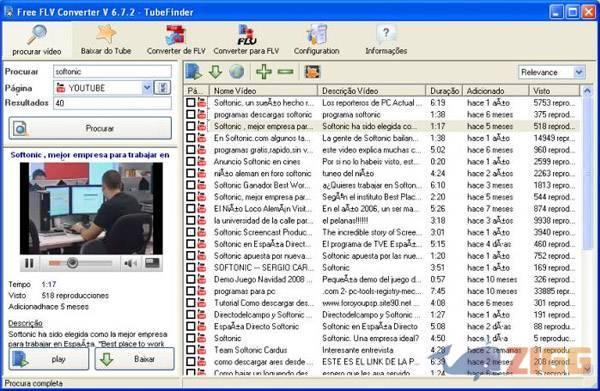Sort by the Adicionado column header

[x=496, y=91]
